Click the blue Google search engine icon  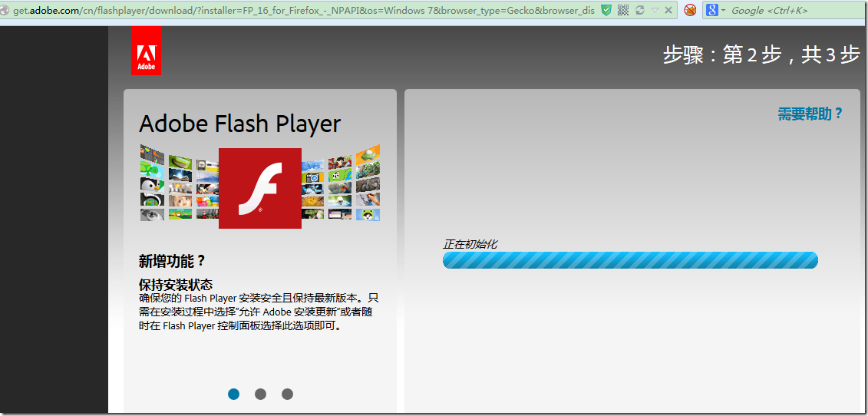[712, 10]
